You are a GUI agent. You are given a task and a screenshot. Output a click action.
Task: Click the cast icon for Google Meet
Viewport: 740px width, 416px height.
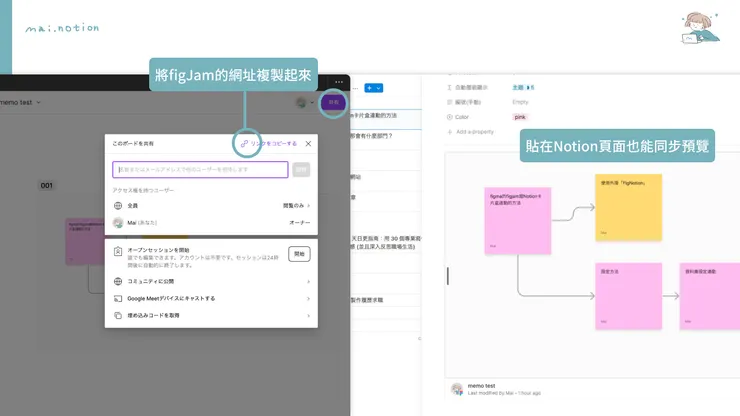118,298
